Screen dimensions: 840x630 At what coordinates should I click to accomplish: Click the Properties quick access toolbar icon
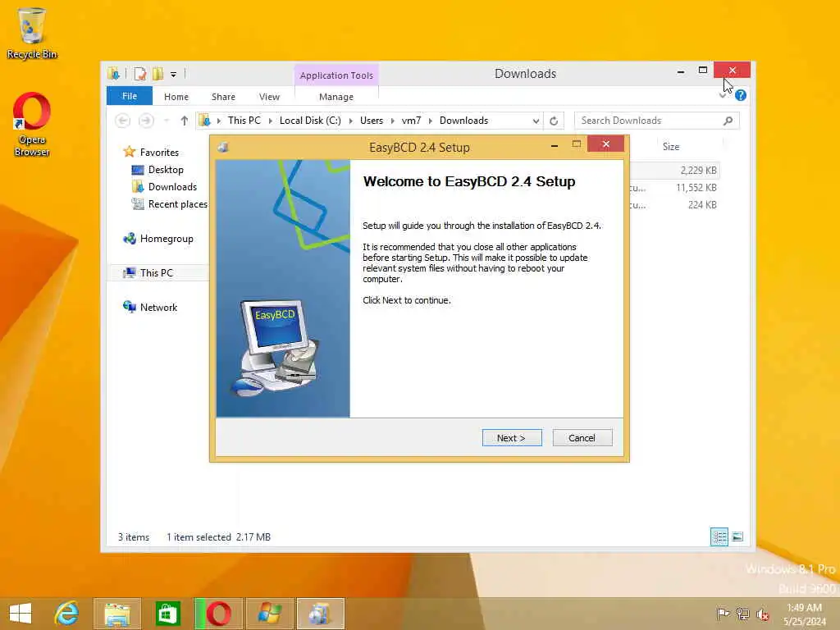click(139, 73)
